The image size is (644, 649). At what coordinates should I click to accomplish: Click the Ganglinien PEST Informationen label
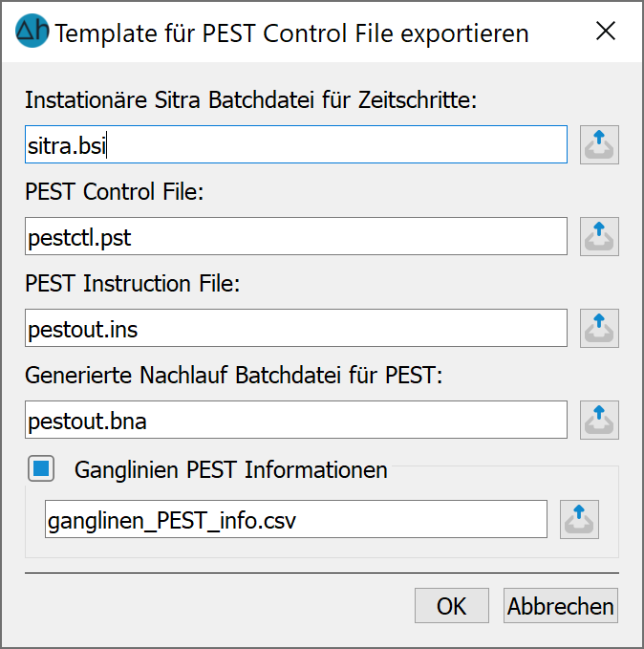[231, 469]
